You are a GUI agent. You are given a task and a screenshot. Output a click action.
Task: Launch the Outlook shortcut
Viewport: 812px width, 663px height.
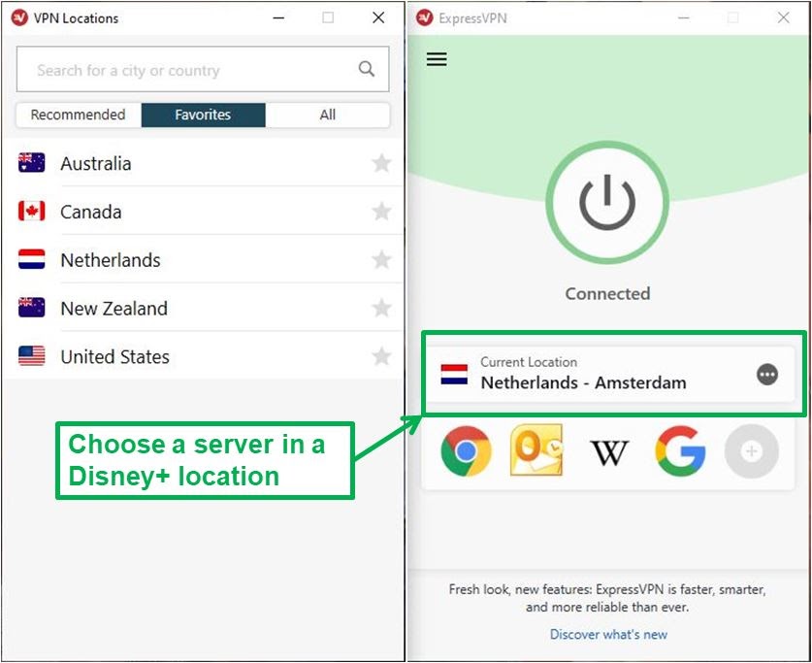536,450
